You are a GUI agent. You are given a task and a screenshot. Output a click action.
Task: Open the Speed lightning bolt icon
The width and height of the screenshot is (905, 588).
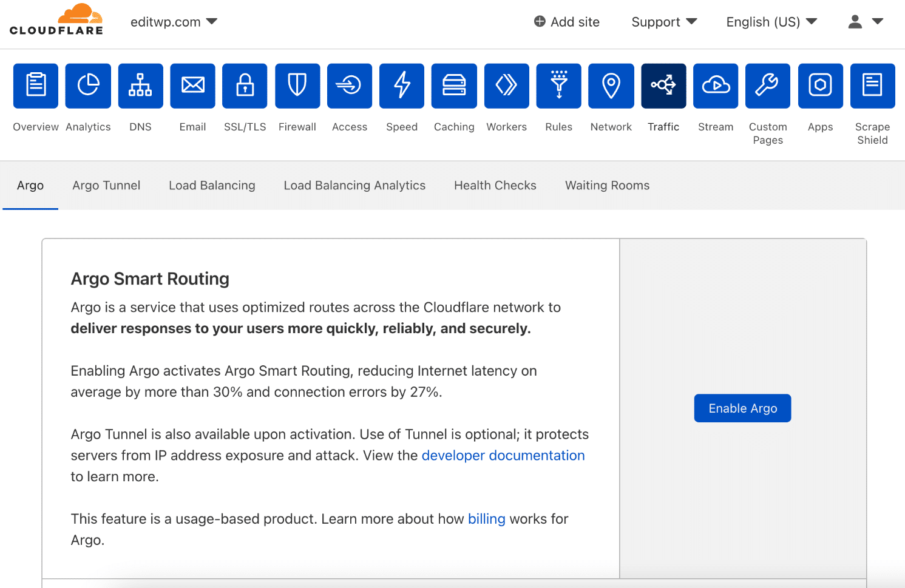coord(401,86)
